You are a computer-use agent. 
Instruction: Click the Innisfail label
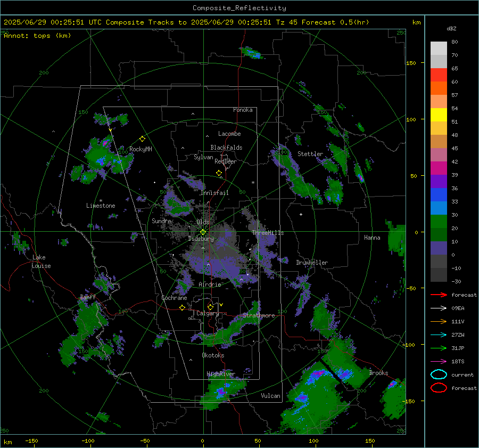(x=214, y=193)
